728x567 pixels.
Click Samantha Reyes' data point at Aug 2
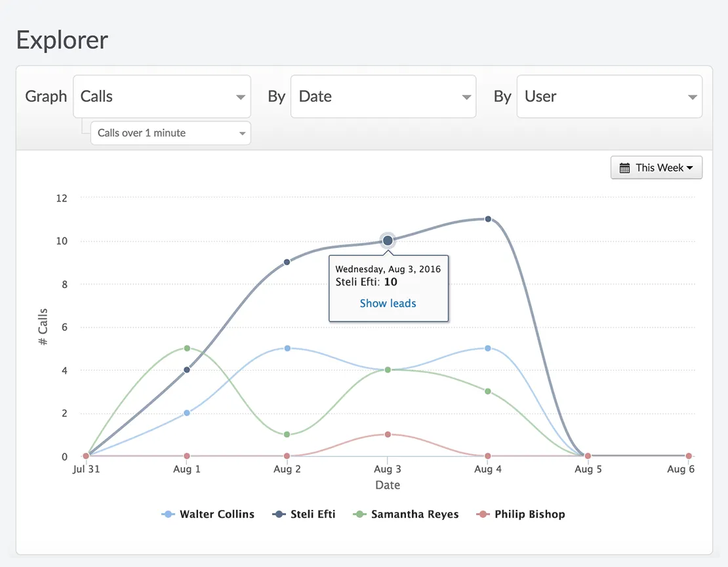pyautogui.click(x=287, y=434)
